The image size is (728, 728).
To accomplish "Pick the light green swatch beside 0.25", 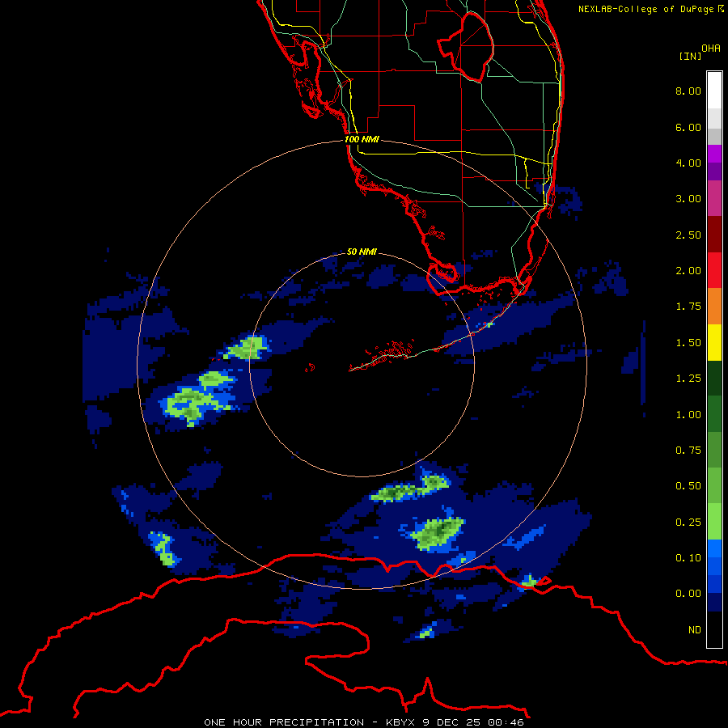I will click(x=714, y=522).
